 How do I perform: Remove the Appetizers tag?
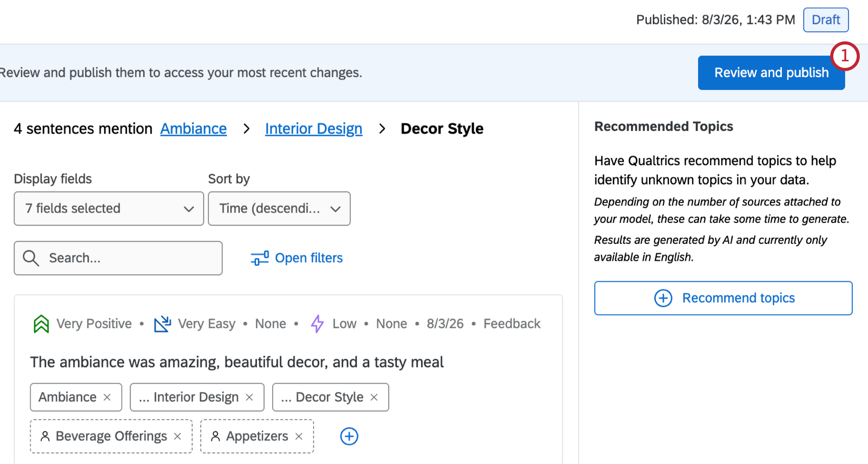point(299,436)
